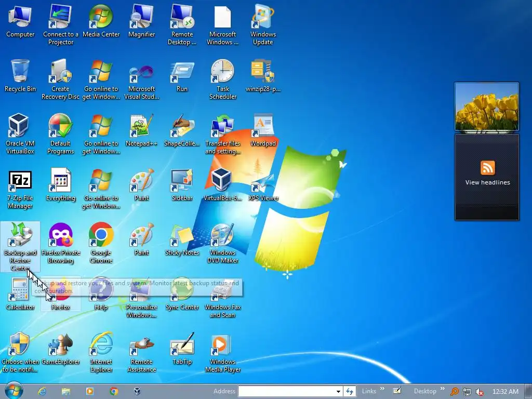This screenshot has width=532, height=399.
Task: Open Create Recovery Disc shortcut
Action: tap(60, 79)
